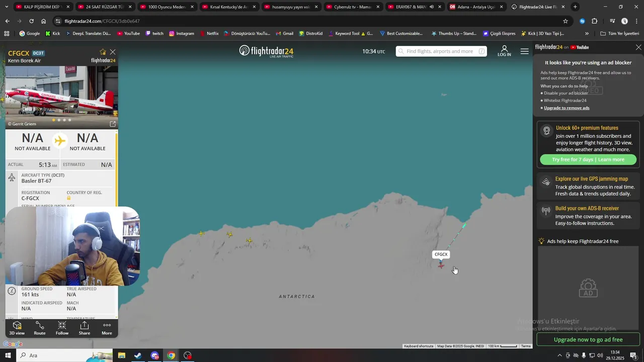This screenshot has width=644, height=362.
Task: Switch to the Adana - Antalya Uçak tab
Action: [476, 7]
